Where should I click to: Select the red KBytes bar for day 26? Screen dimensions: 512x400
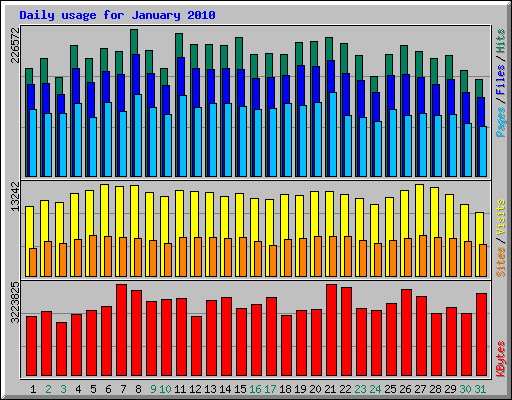407,333
